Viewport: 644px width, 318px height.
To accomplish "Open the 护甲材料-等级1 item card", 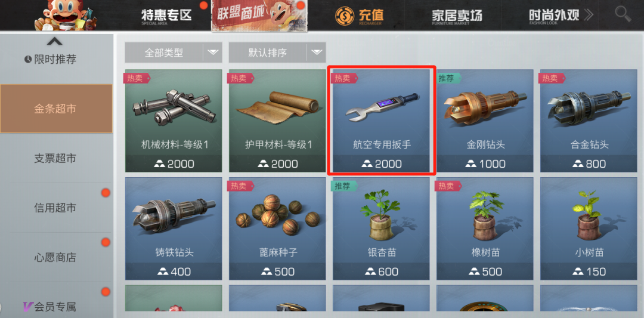I will (x=277, y=121).
